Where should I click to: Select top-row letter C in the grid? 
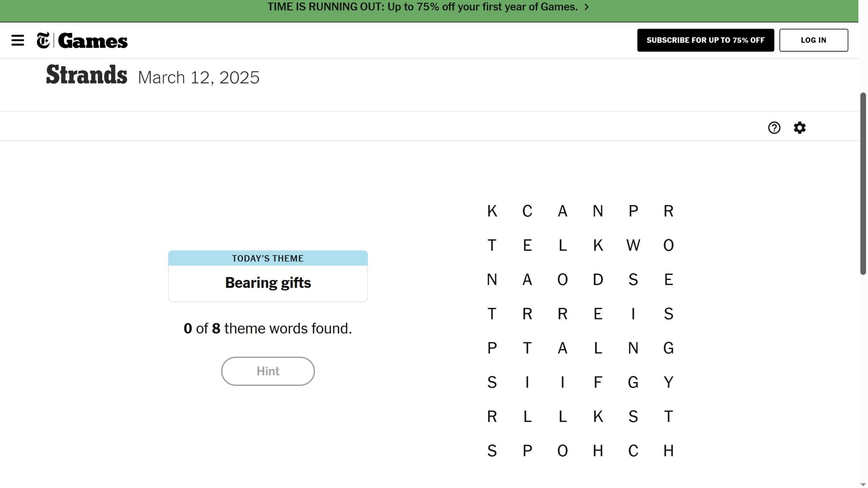[527, 211]
